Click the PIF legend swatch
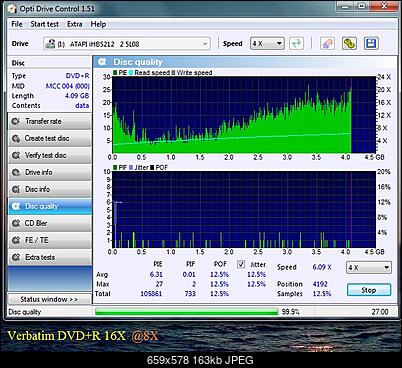 point(115,167)
